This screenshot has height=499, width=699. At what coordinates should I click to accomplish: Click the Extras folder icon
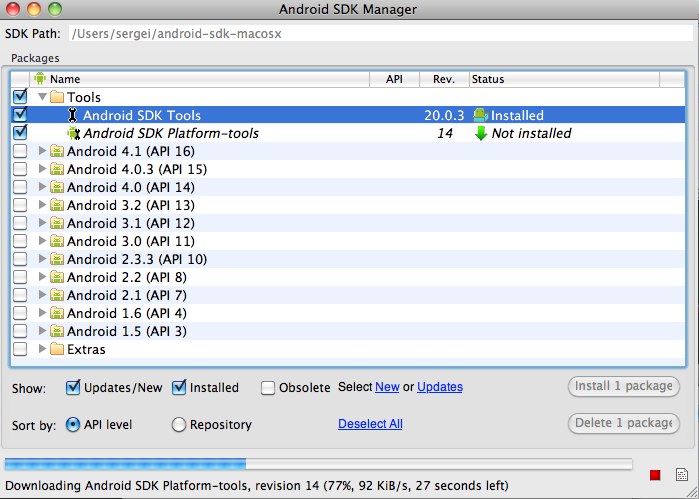57,349
